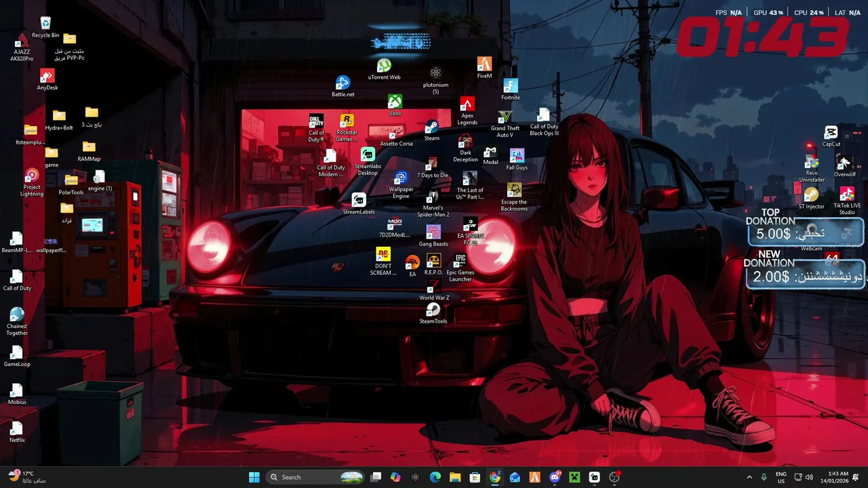This screenshot has width=868, height=488.
Task: Open the Wallpaper Engine shortcut
Action: 401,185
